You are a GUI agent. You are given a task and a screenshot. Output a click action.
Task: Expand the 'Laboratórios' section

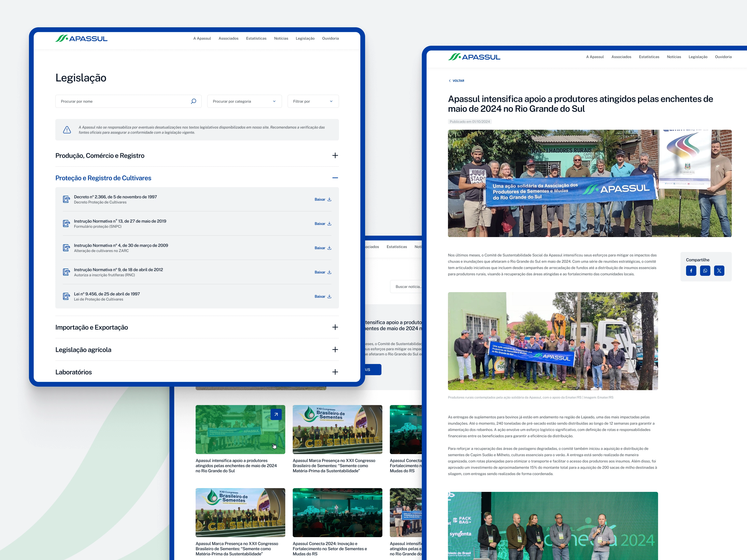click(335, 372)
